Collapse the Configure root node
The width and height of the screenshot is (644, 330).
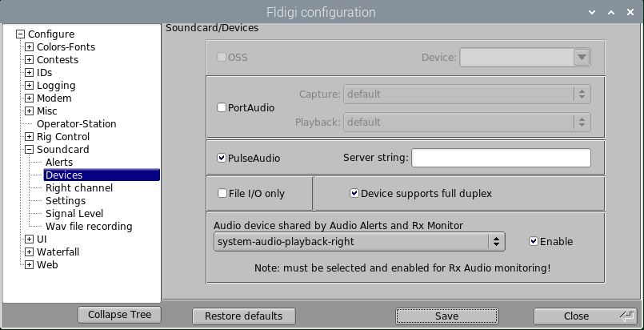pos(20,34)
